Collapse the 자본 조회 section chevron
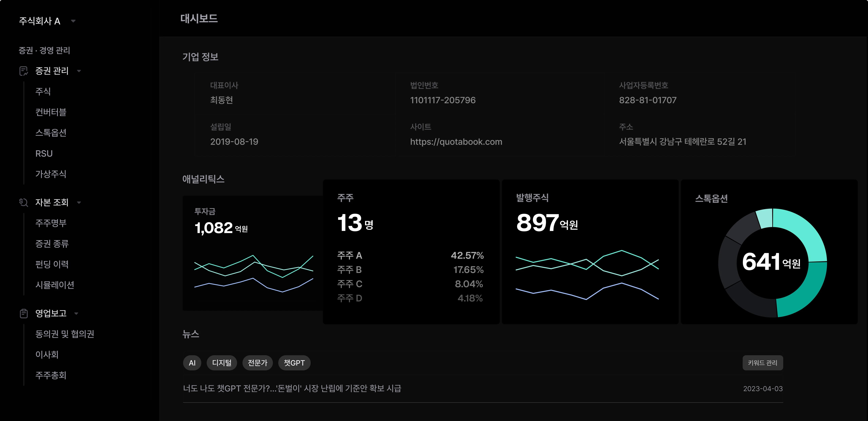Screen dimensions: 868x421 click(x=80, y=203)
